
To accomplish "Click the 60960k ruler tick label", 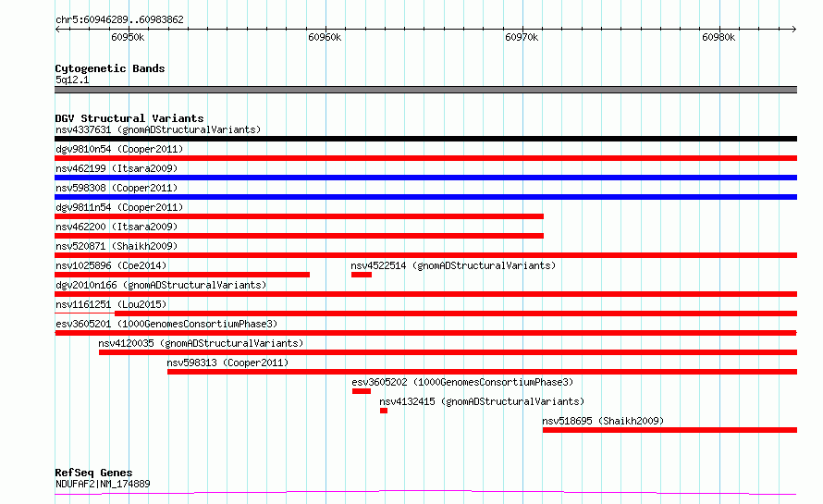I will (325, 37).
